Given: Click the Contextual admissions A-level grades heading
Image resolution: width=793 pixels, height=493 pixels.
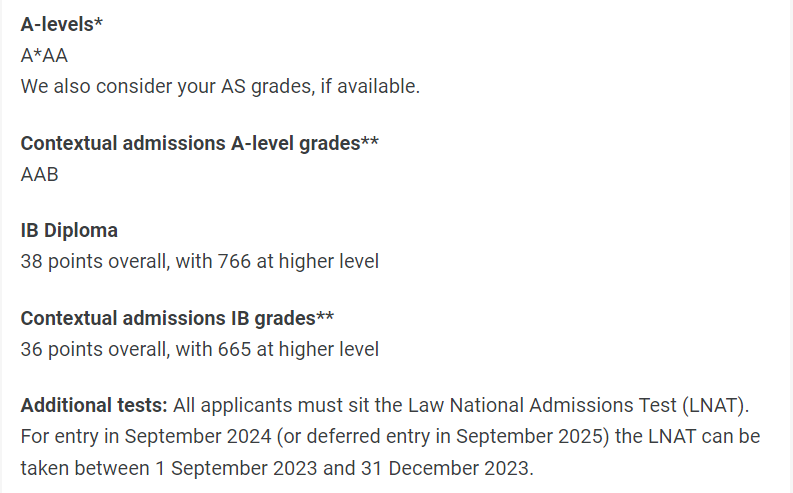Looking at the screenshot, I should tap(199, 144).
